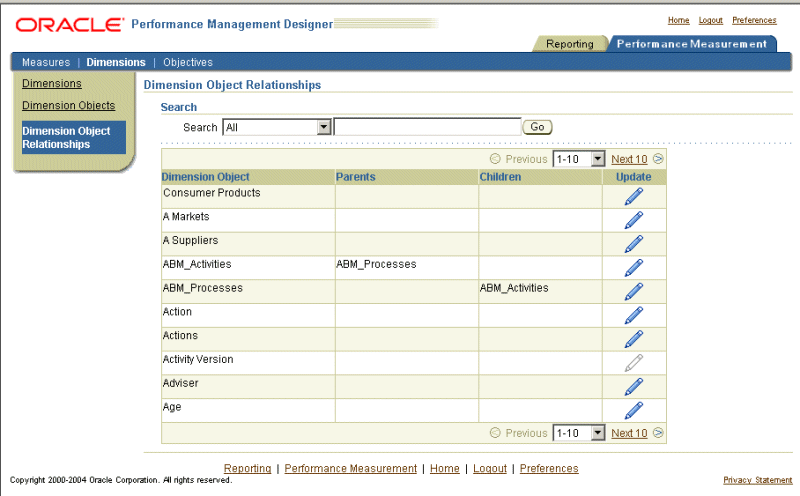Screen dimensions: 800x496
Task: Click the footer Reporting link
Action: coord(247,468)
